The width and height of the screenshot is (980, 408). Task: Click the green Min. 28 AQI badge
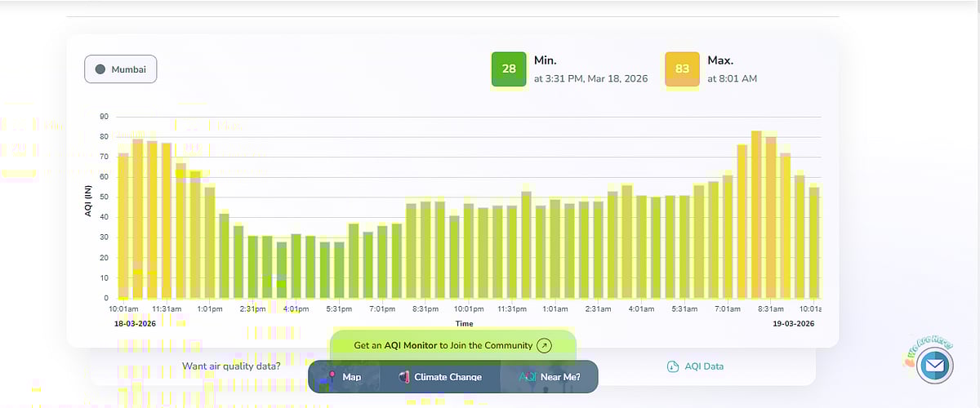(509, 69)
